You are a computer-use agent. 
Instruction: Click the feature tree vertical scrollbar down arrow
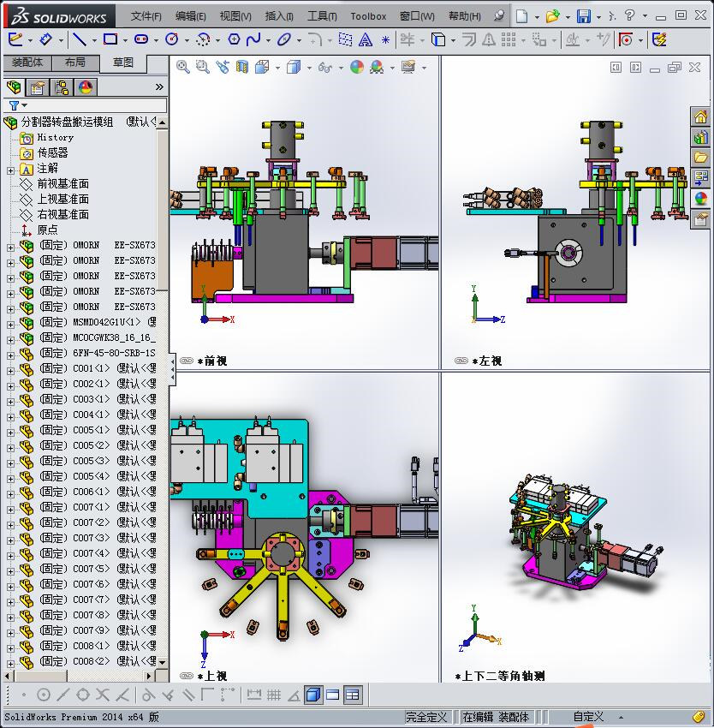(x=162, y=663)
